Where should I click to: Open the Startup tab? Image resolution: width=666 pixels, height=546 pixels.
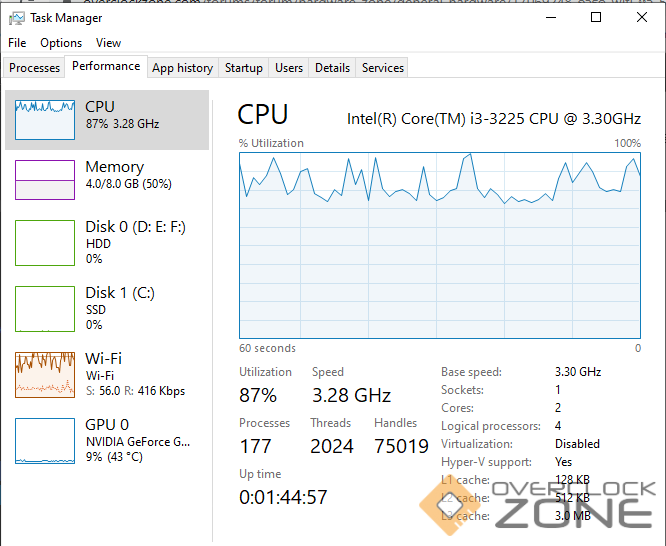[x=244, y=68]
